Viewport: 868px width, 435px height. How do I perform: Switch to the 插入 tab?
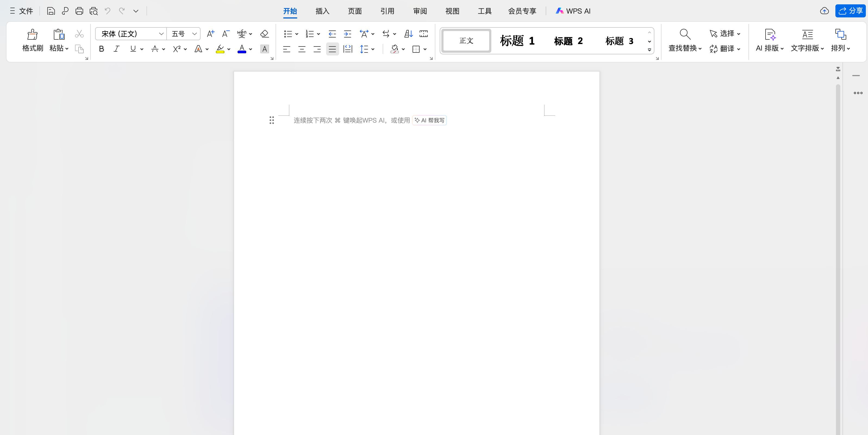tap(322, 11)
